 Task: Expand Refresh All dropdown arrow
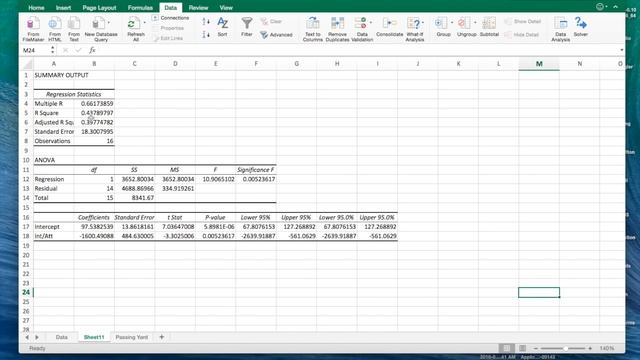click(144, 23)
